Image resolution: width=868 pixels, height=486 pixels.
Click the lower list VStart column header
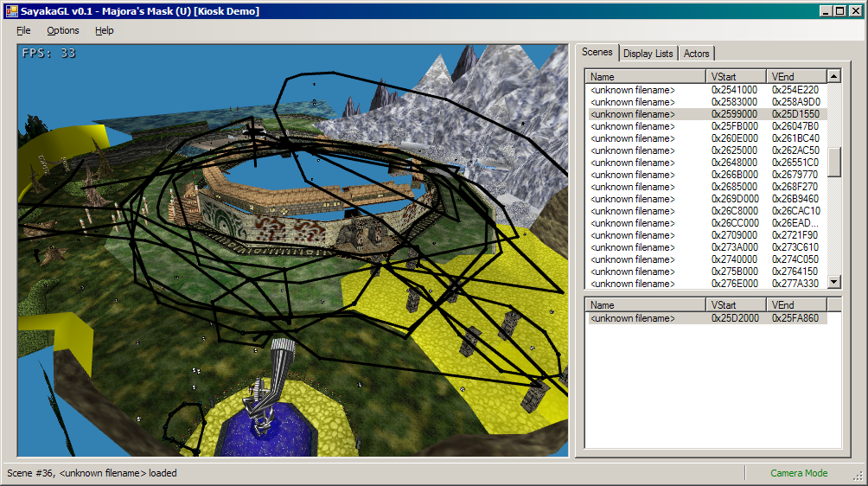pyautogui.click(x=736, y=305)
